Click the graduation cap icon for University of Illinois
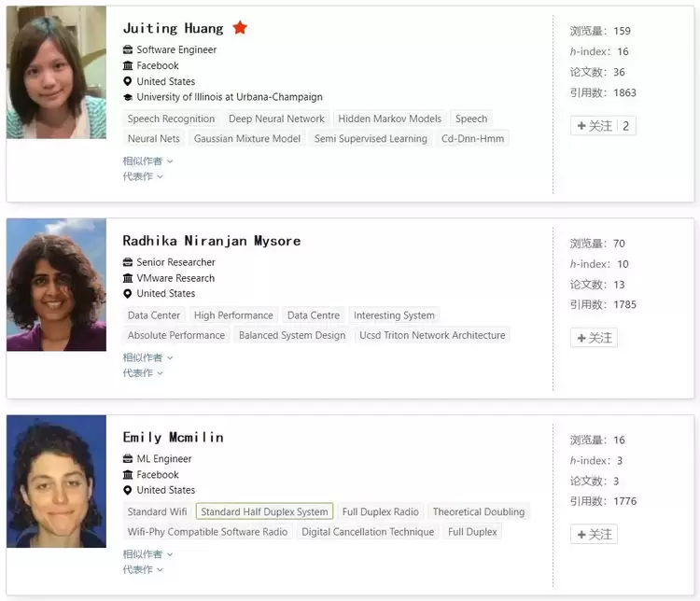The width and height of the screenshot is (700, 601). (128, 97)
